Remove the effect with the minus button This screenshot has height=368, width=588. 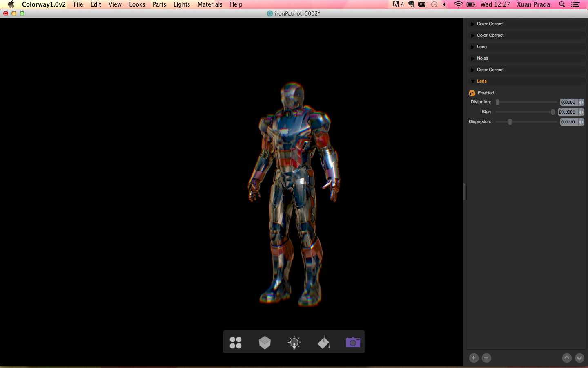[486, 358]
